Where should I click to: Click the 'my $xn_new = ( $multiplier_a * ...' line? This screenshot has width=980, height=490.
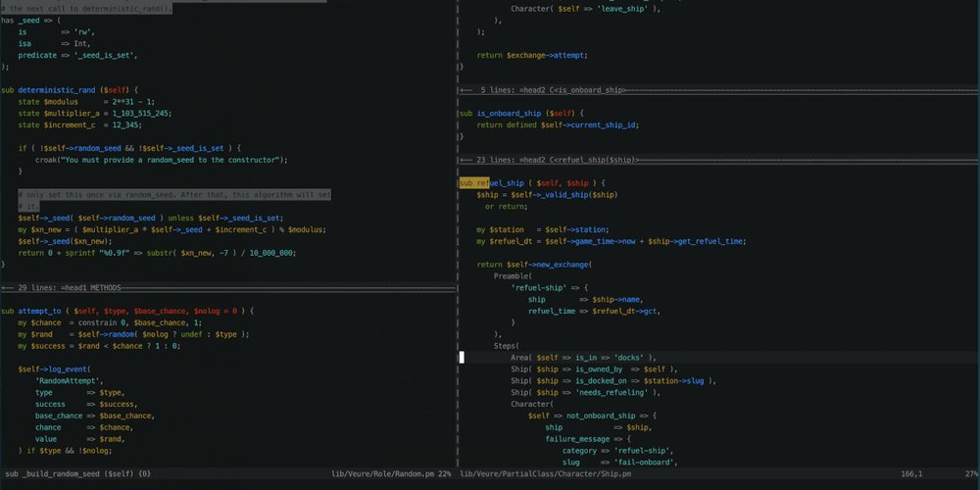(172, 230)
